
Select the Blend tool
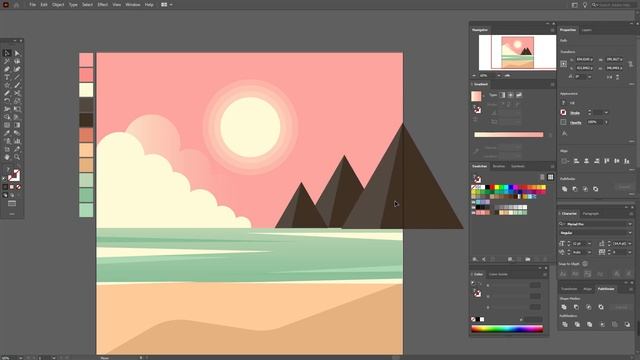click(x=17, y=133)
